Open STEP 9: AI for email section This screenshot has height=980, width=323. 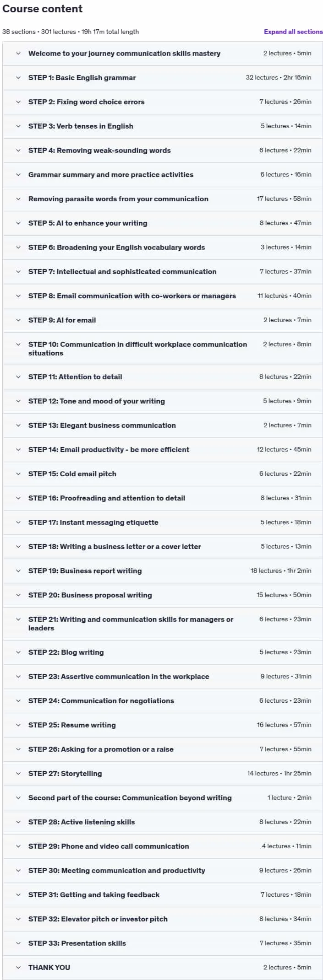point(62,320)
